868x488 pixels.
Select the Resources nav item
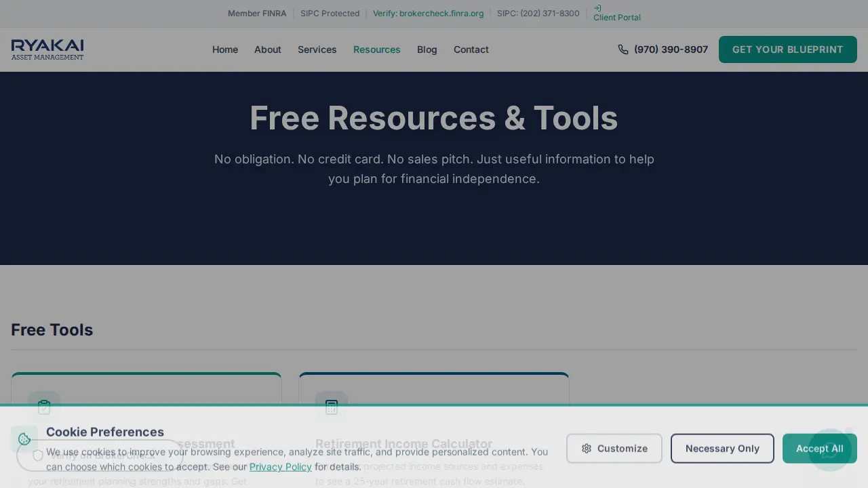pos(377,49)
